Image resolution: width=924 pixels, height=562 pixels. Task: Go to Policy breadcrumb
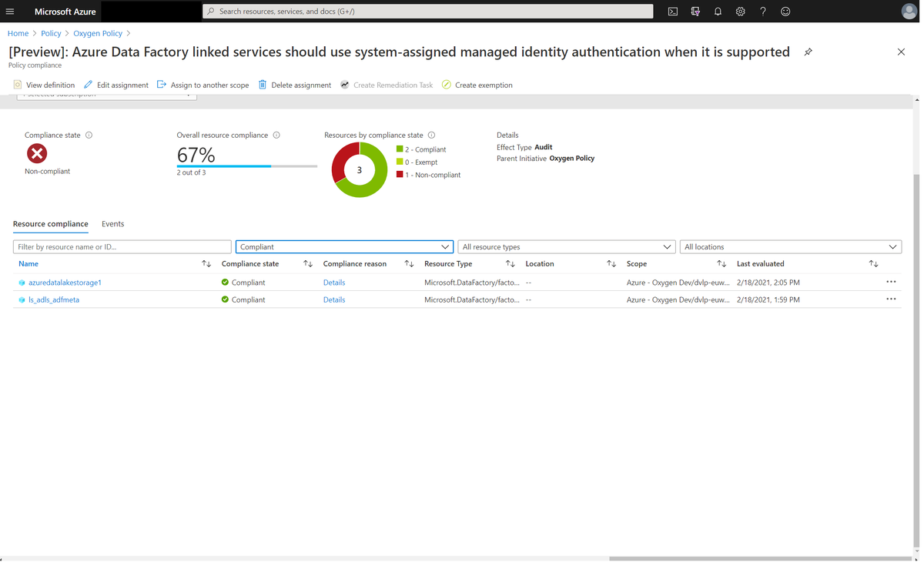pos(51,33)
